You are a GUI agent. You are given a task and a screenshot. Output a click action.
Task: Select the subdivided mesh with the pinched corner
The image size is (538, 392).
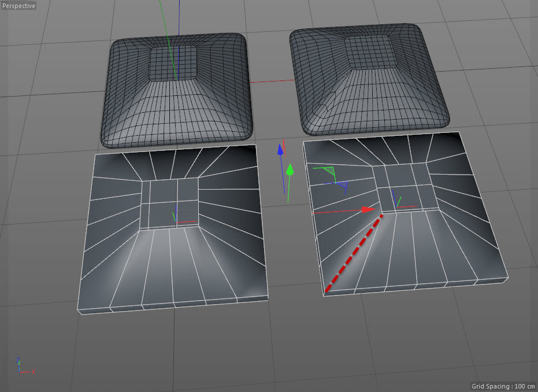tap(369, 79)
